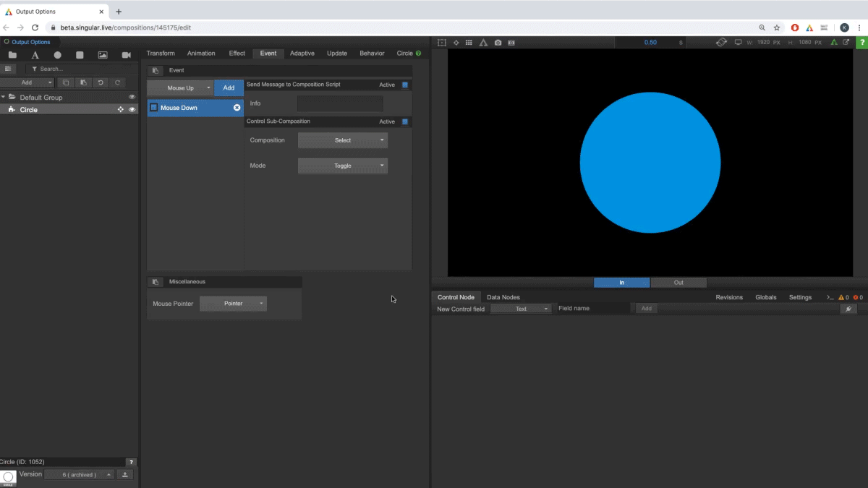868x488 pixels.
Task: Switch to the Effect tab
Action: coord(237,53)
